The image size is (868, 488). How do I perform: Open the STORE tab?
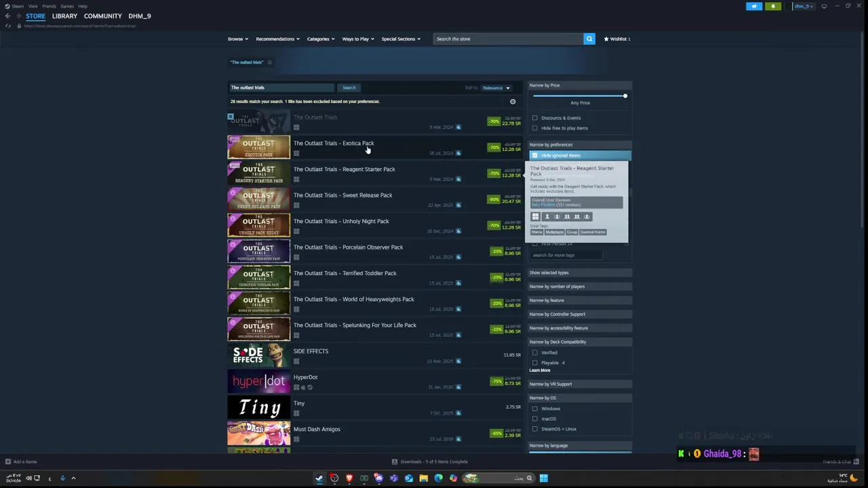[35, 16]
